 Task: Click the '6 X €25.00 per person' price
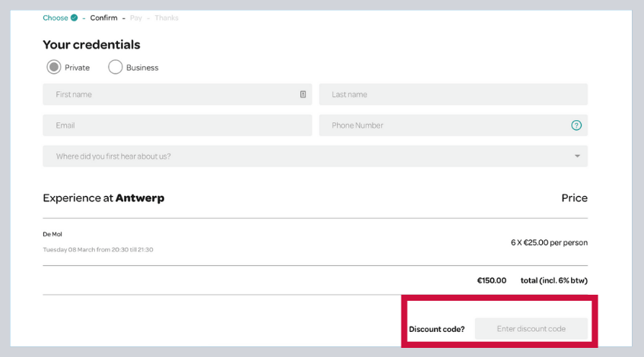[x=549, y=242]
